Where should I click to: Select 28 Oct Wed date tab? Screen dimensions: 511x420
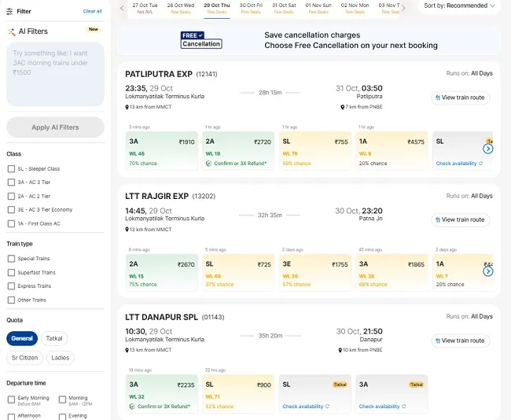181,9
